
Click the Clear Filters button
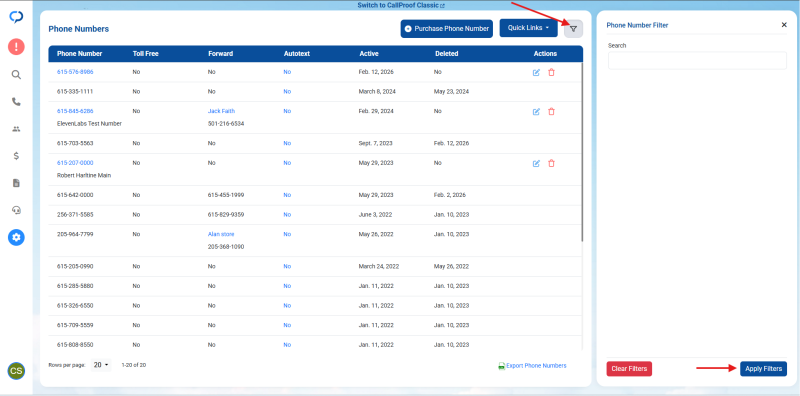629,369
